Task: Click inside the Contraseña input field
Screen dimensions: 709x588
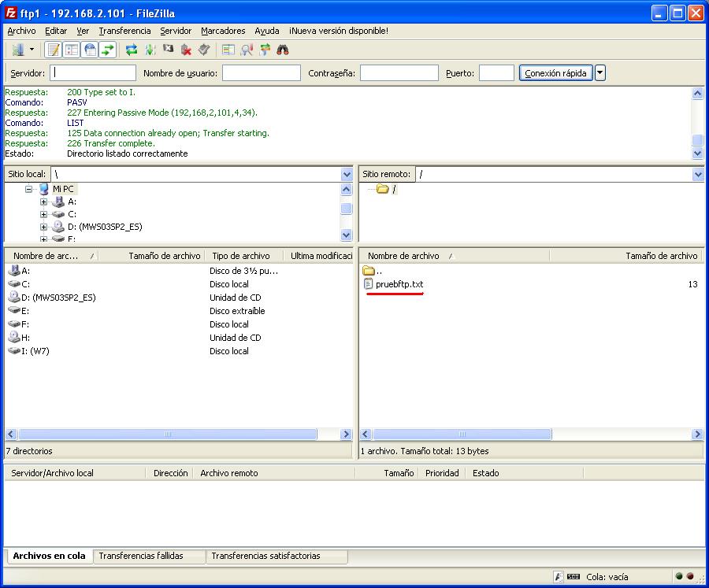Action: pos(398,72)
